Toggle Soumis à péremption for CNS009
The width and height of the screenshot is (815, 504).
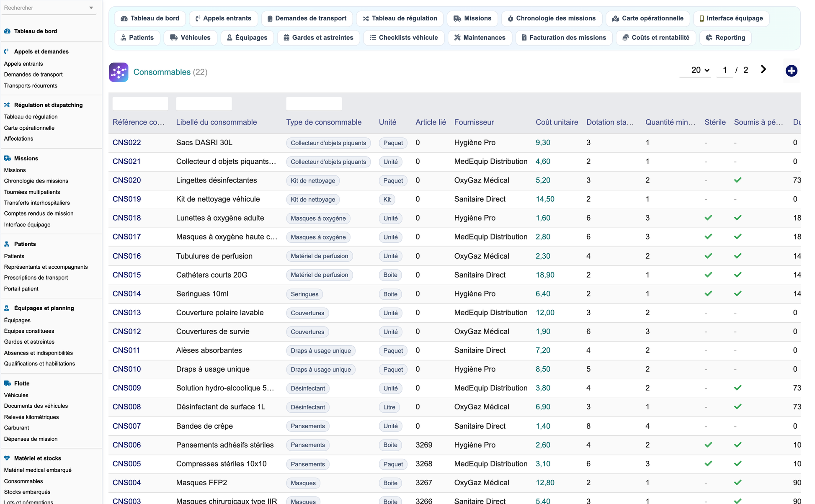tap(738, 388)
